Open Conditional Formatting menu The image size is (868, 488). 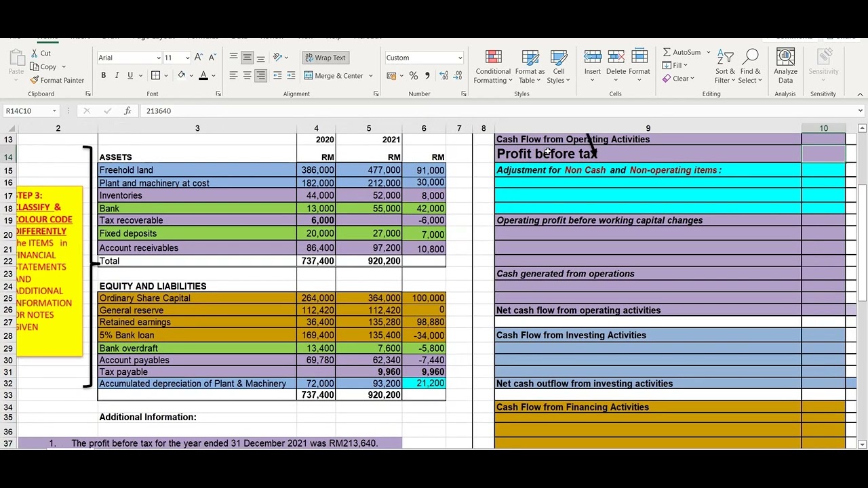(493, 66)
